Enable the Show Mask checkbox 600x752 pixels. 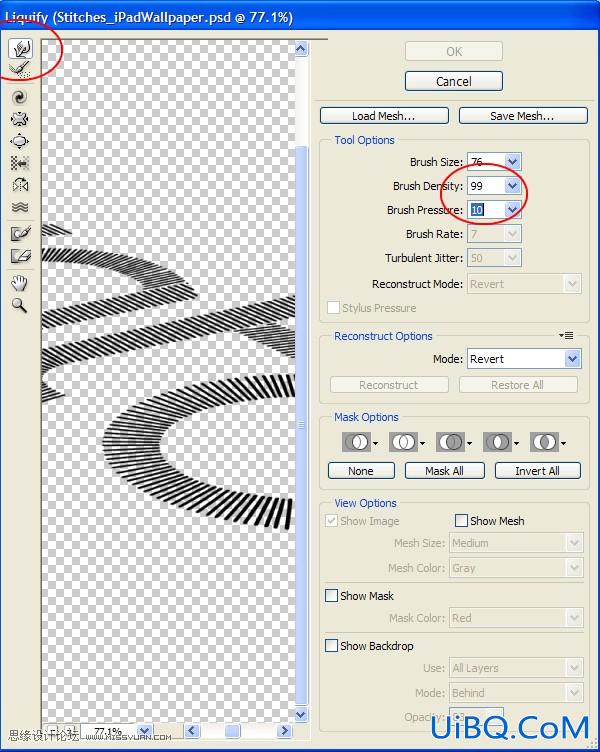click(331, 596)
